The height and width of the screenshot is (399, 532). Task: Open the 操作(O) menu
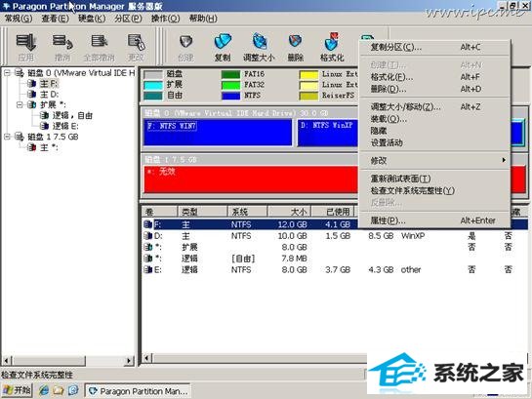165,19
